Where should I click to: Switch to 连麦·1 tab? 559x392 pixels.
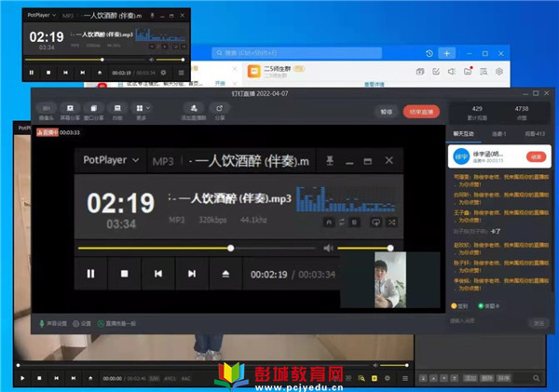499,134
